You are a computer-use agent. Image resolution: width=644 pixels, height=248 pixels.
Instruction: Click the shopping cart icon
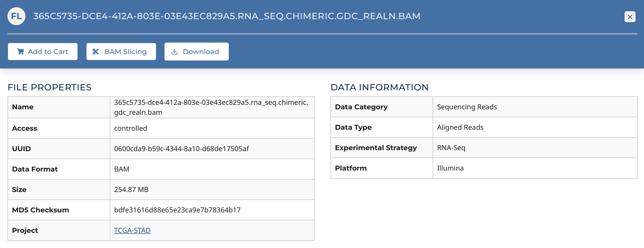point(20,52)
